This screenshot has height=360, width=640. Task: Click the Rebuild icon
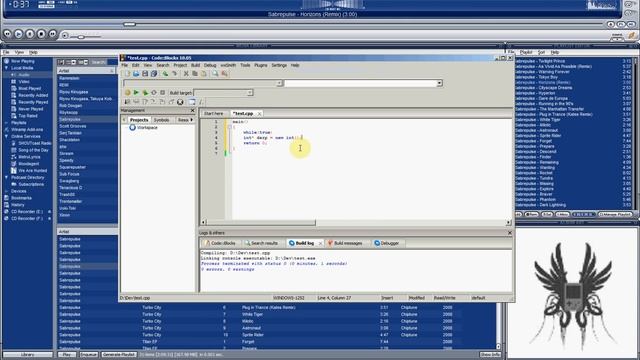point(154,93)
